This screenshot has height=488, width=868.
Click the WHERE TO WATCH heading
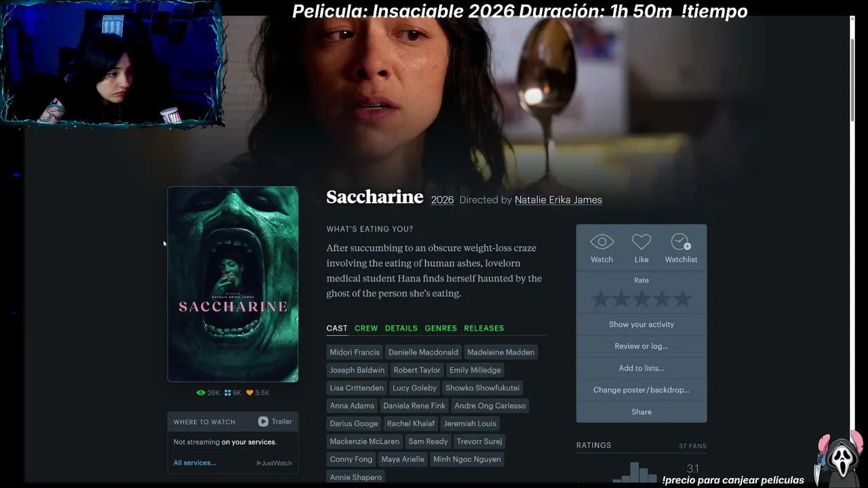[x=204, y=422]
